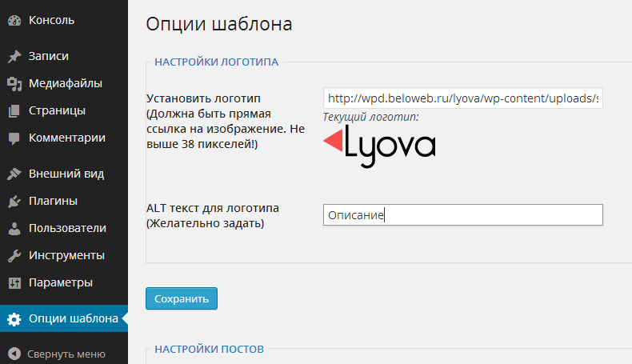This screenshot has height=364, width=632.
Task: Click the Комментарии speech bubble icon
Action: pos(14,138)
